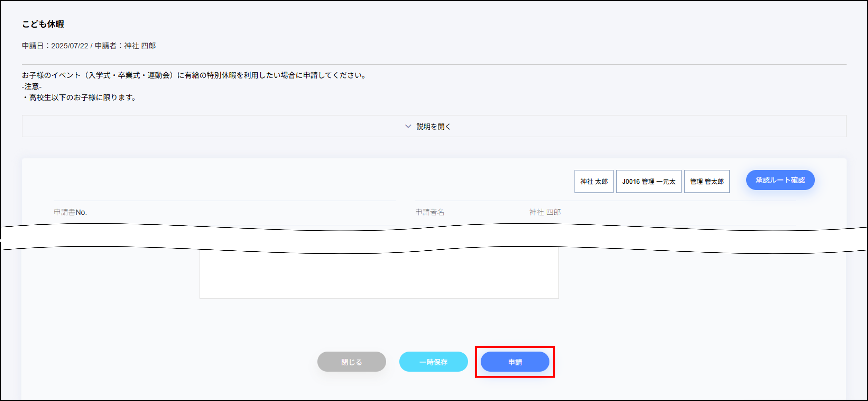Click the down chevron beside 説明を開く

(408, 126)
